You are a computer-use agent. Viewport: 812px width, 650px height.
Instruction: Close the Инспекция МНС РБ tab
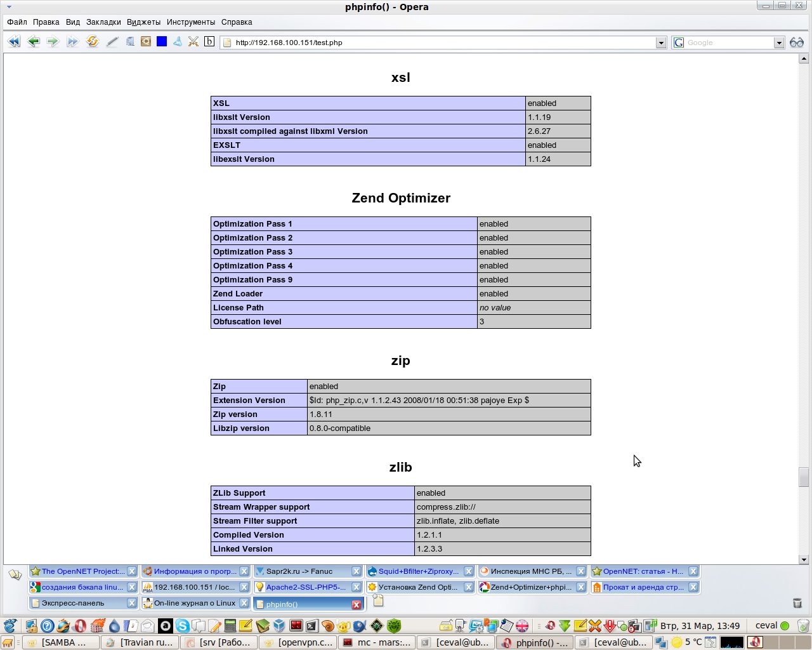tap(581, 571)
